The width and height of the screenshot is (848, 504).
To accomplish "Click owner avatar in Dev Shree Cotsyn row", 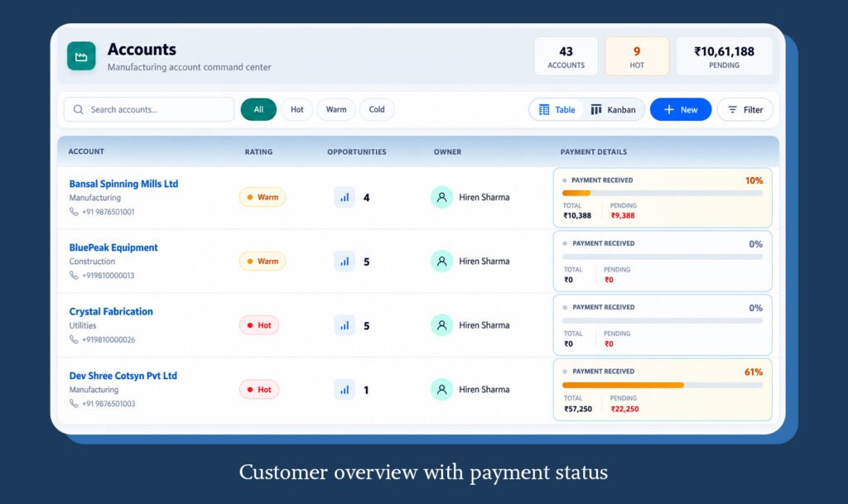I will click(442, 390).
